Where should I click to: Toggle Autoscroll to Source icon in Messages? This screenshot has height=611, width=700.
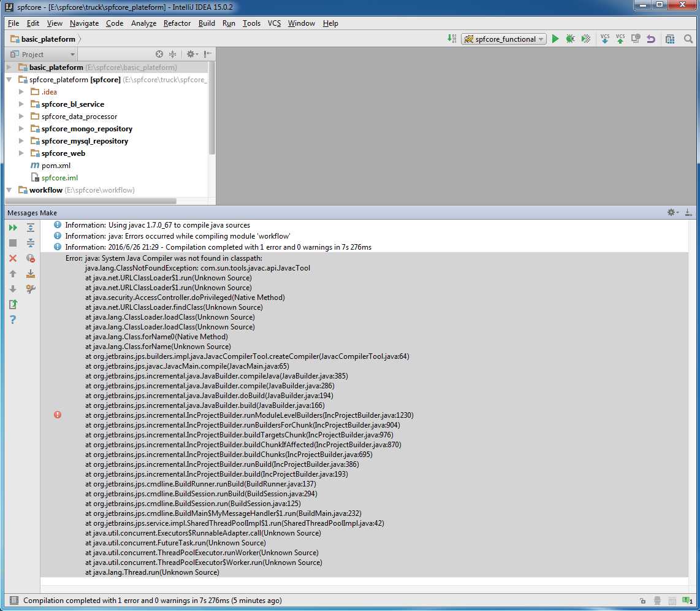point(31,274)
